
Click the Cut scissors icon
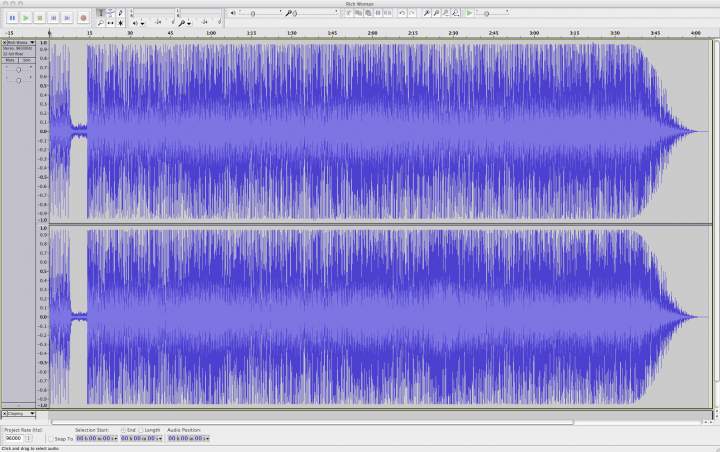[349, 13]
